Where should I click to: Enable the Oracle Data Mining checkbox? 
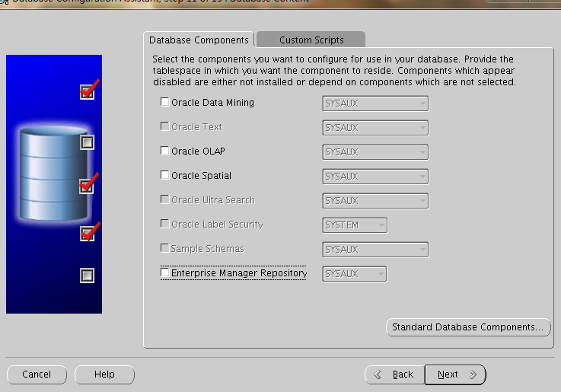click(x=164, y=102)
